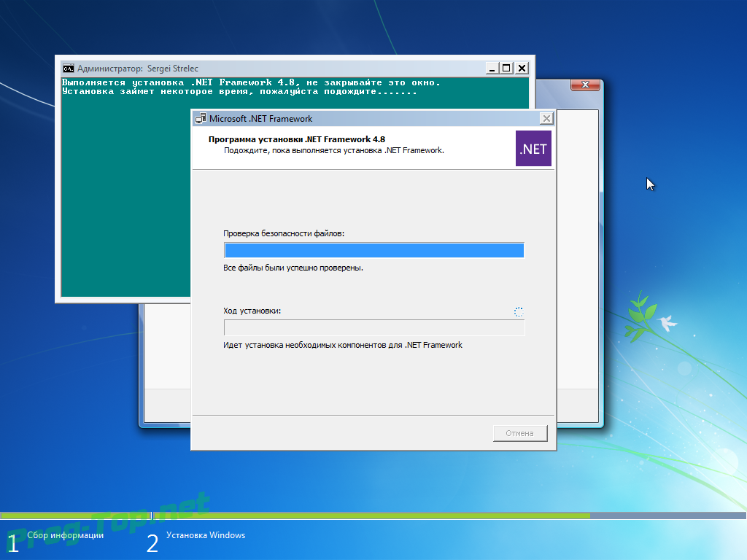Click the green Windows setup progress bar
Screen dimensions: 747x560
[373, 516]
